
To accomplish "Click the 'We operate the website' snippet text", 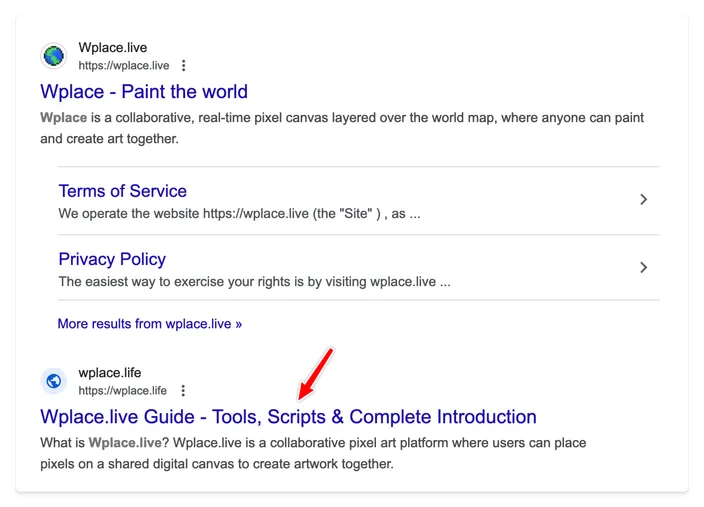I will pos(239,214).
